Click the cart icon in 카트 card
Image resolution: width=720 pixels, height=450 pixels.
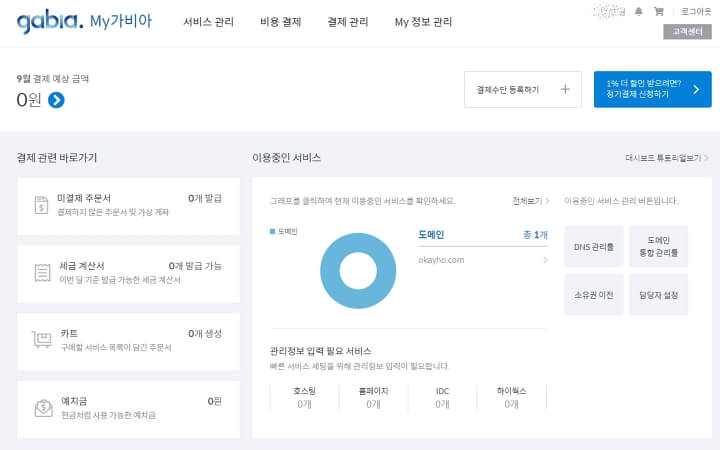point(42,340)
